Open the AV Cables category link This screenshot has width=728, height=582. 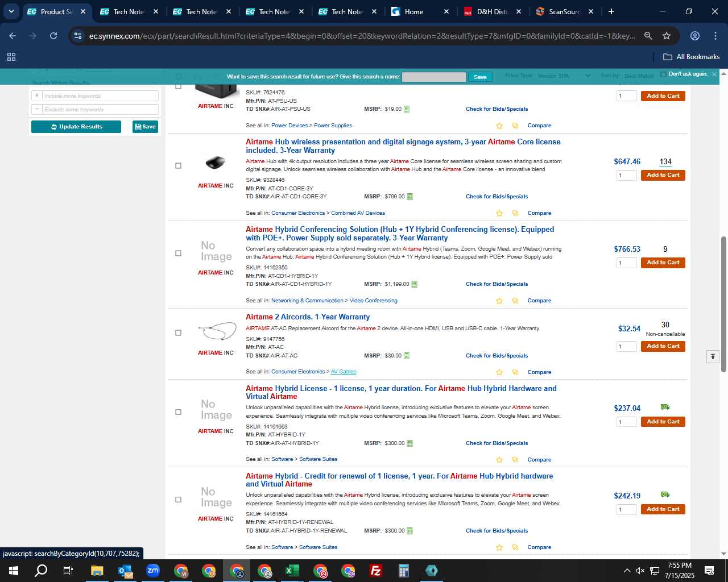pyautogui.click(x=344, y=372)
